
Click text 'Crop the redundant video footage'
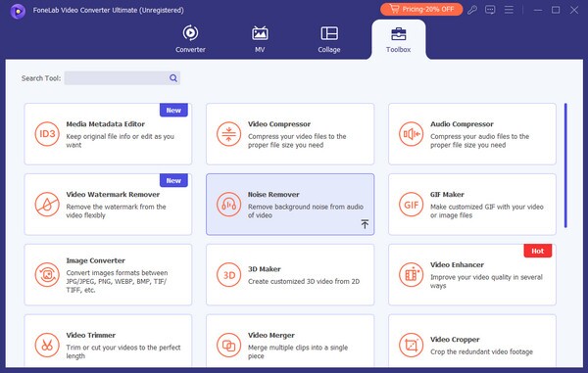pos(481,351)
